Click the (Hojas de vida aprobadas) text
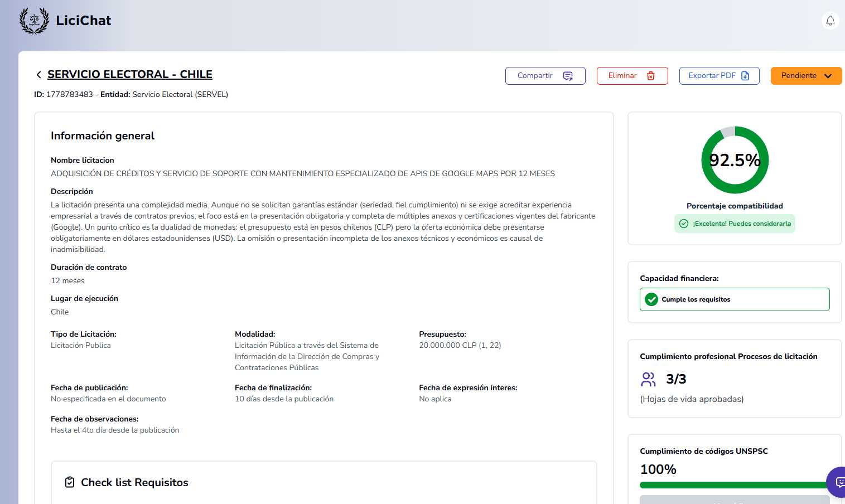This screenshot has height=504, width=845. [x=692, y=399]
